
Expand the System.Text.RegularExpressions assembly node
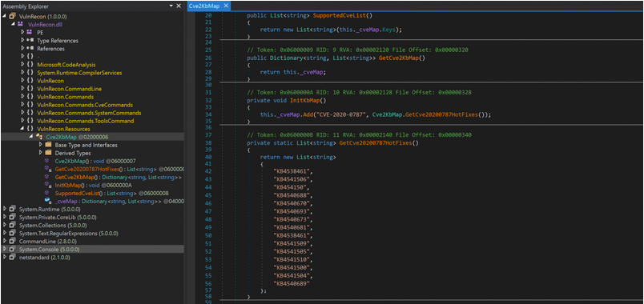click(x=4, y=233)
